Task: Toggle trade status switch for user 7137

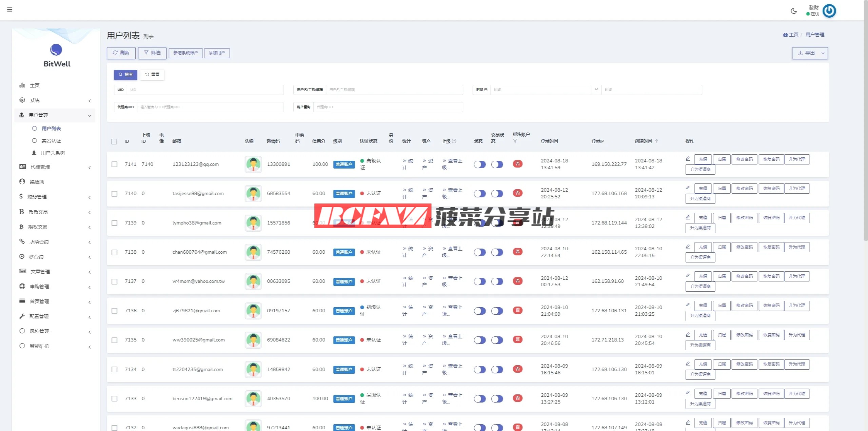Action: [497, 281]
